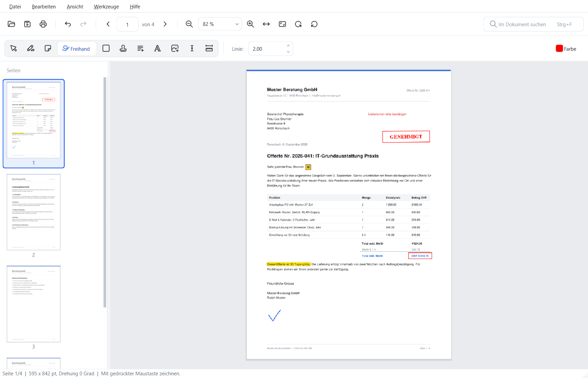Pick the measure ruler tool
Image resolution: width=588 pixels, height=378 pixels.
tap(209, 48)
